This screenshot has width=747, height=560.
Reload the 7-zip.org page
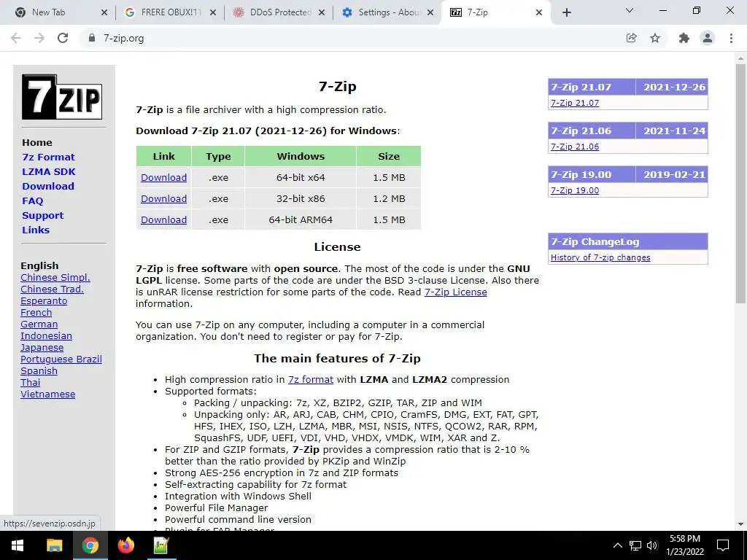coord(63,38)
